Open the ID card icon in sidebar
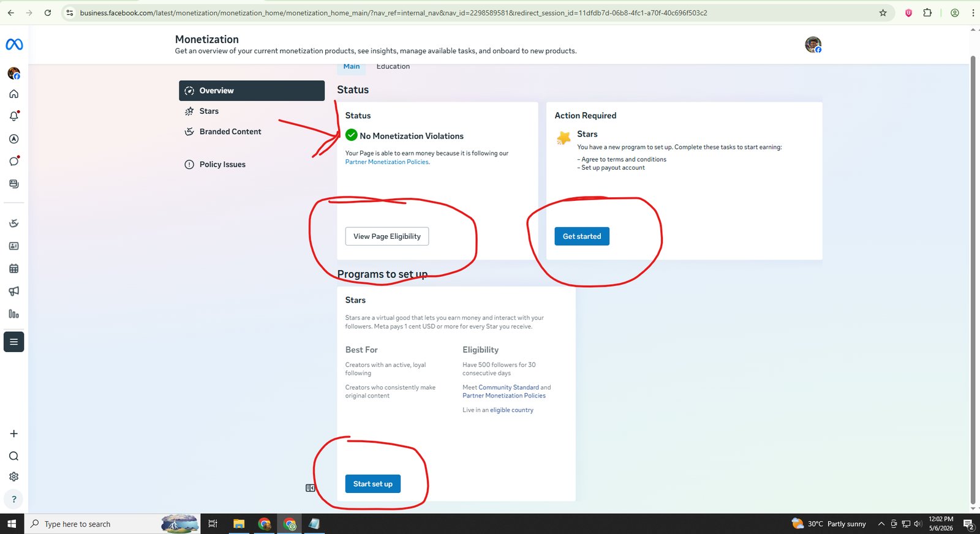The image size is (980, 534). click(13, 246)
